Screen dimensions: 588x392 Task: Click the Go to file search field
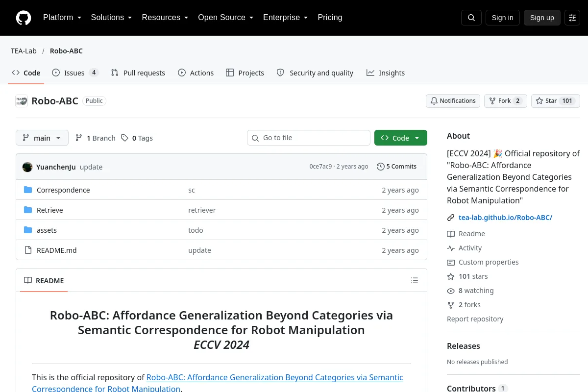coord(309,138)
